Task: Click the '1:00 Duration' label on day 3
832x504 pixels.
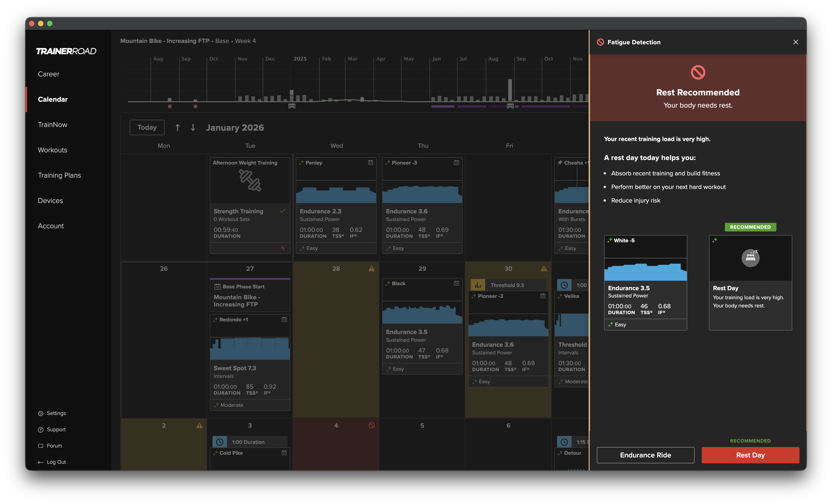Action: click(248, 442)
